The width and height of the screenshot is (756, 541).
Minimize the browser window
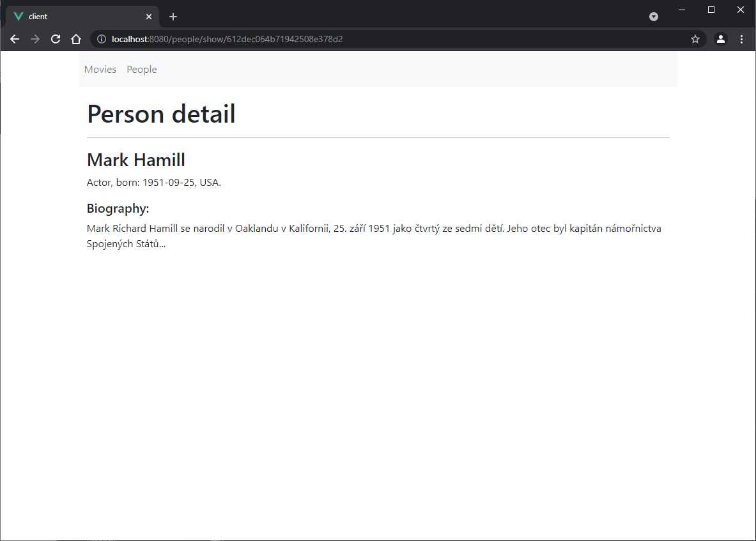click(682, 10)
